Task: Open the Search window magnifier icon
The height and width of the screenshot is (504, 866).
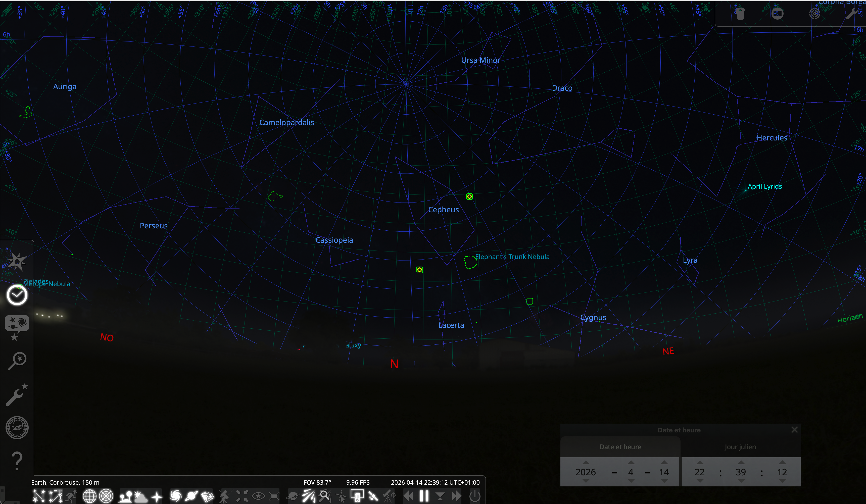Action: click(17, 361)
